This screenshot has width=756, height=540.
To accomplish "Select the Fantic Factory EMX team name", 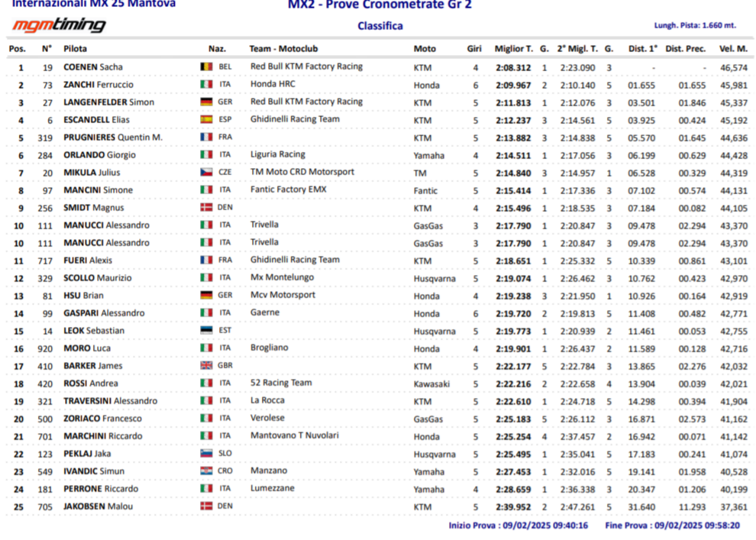I will [288, 189].
